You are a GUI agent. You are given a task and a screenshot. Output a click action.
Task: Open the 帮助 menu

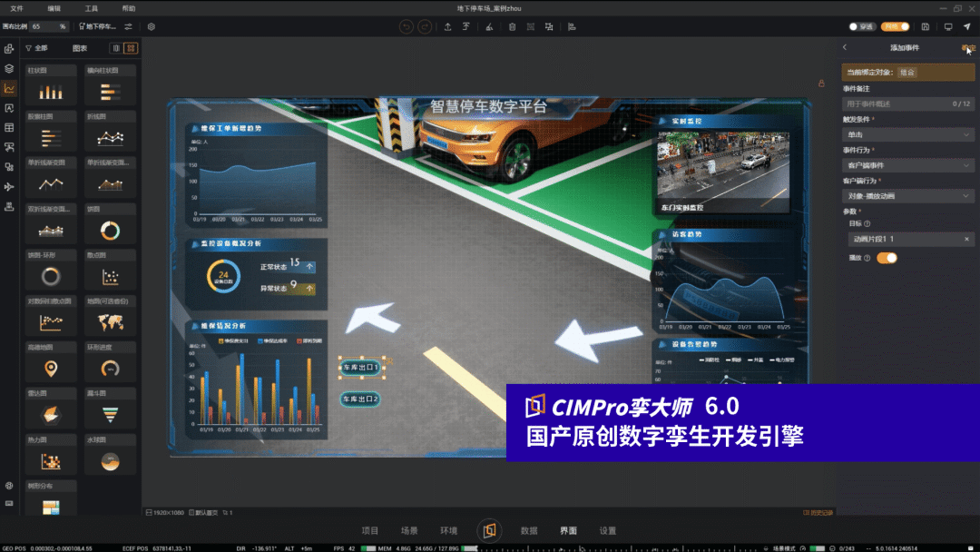coord(129,8)
